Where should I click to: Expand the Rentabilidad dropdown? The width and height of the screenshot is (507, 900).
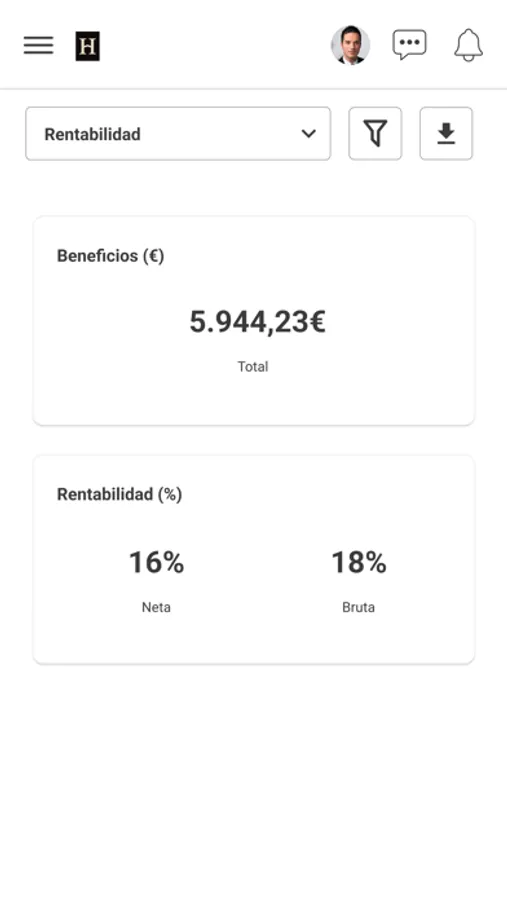(178, 134)
